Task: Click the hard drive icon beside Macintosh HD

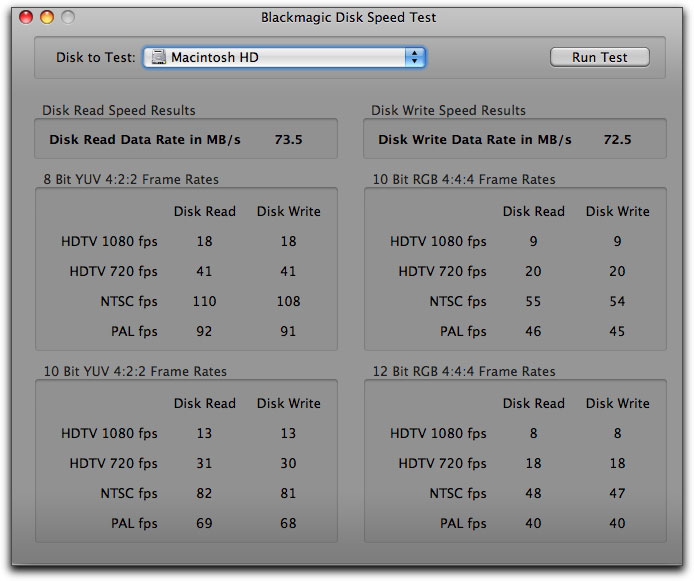Action: point(158,57)
